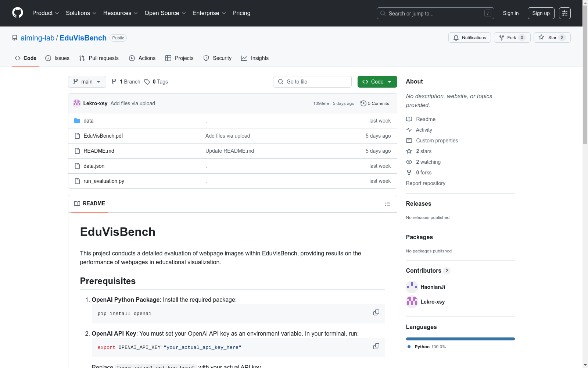
Task: Click Report repository link
Action: coord(426,183)
